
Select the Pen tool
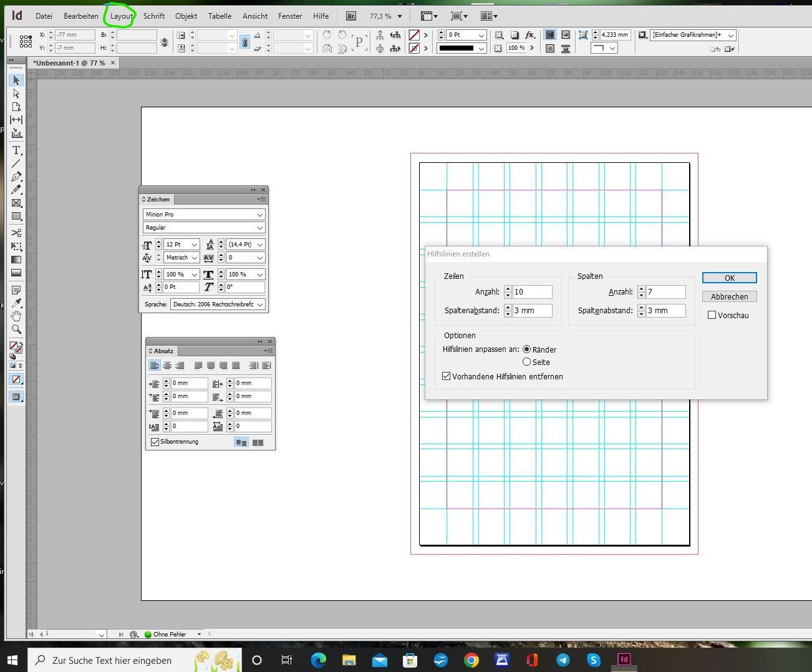point(16,177)
